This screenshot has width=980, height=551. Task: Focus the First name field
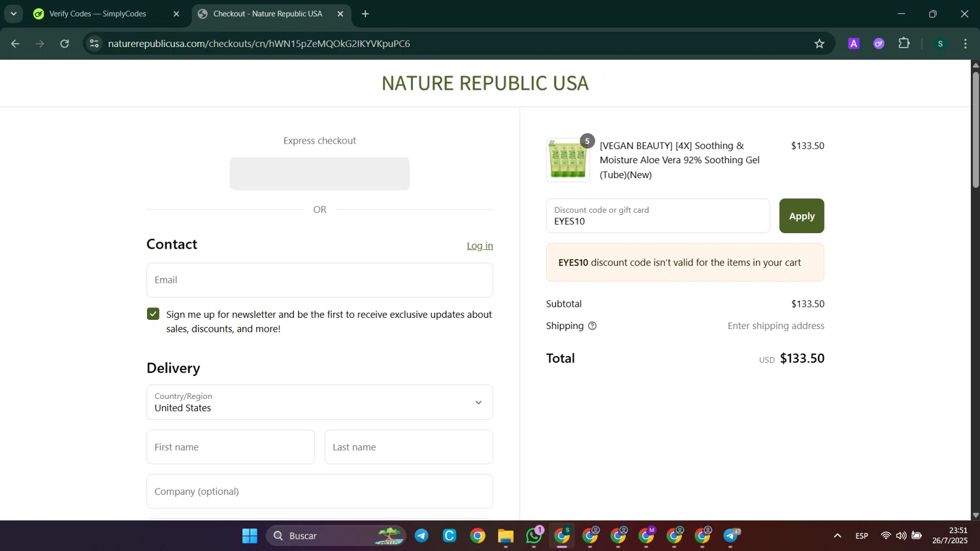click(x=231, y=447)
